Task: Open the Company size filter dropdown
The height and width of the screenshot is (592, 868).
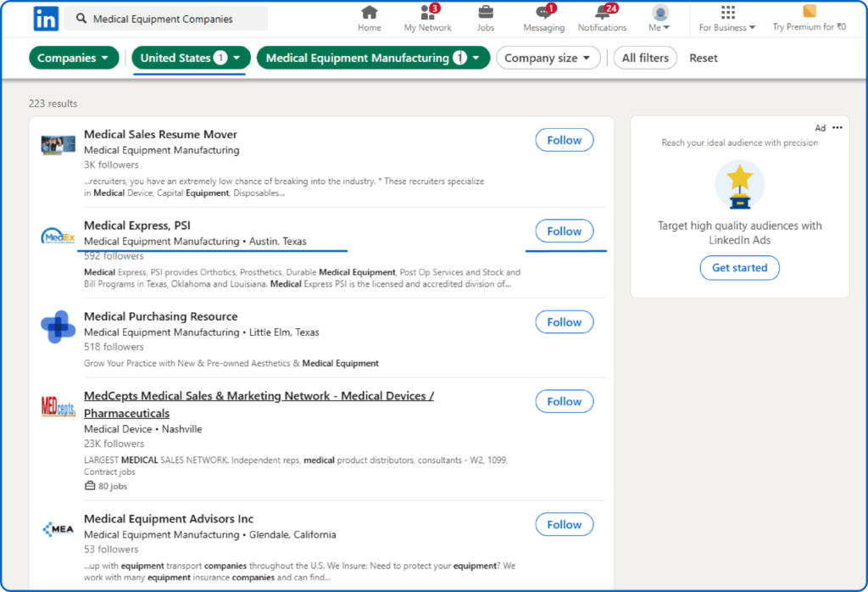Action: pos(548,58)
